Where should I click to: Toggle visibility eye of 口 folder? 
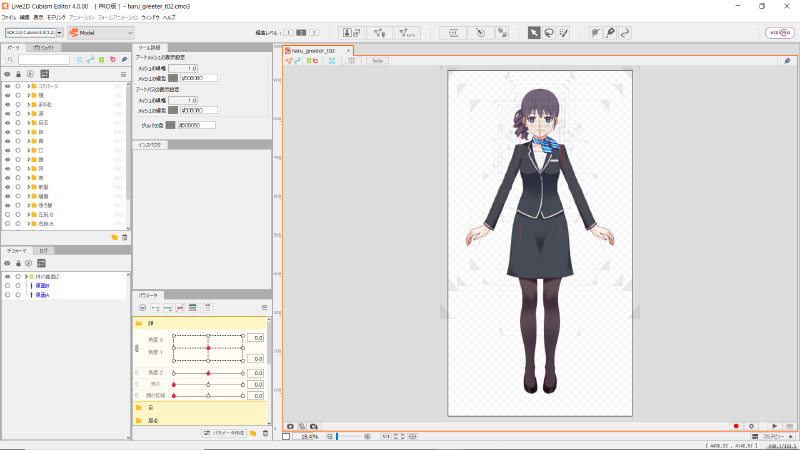click(x=7, y=151)
